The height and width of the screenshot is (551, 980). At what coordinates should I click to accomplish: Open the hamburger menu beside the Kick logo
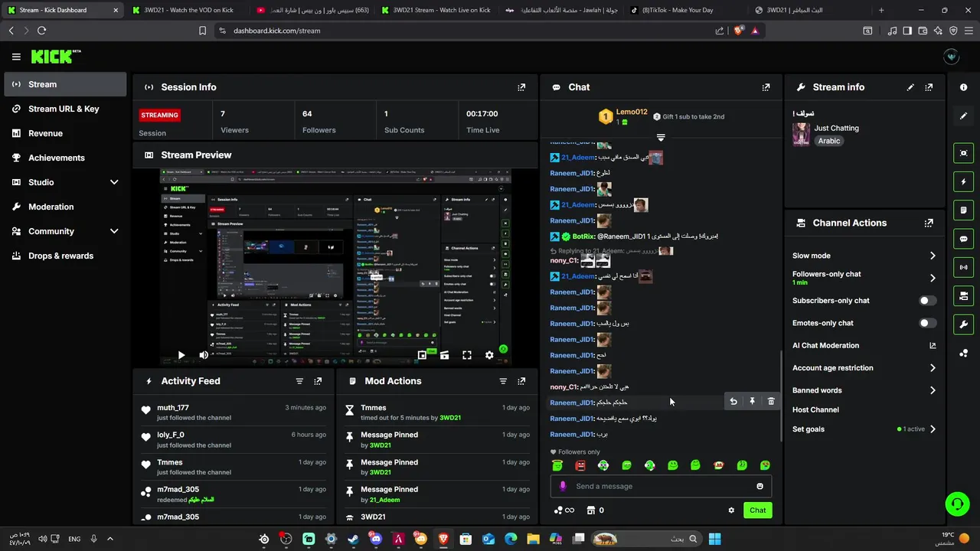pos(16,57)
